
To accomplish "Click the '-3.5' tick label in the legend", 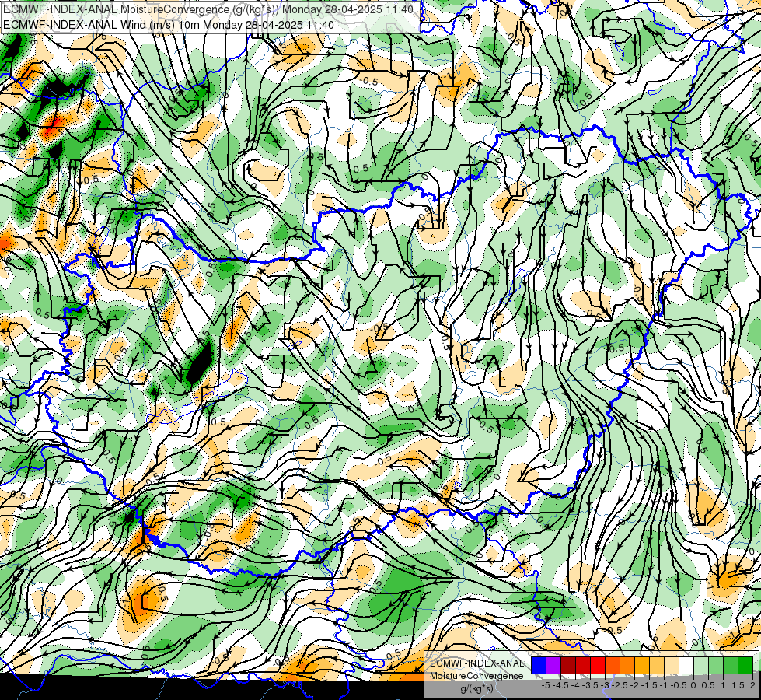I will coord(590,685).
